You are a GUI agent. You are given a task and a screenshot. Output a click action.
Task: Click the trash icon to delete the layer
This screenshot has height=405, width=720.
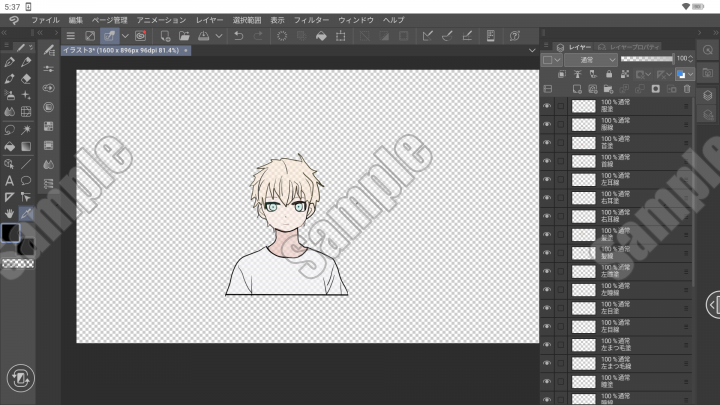point(686,89)
